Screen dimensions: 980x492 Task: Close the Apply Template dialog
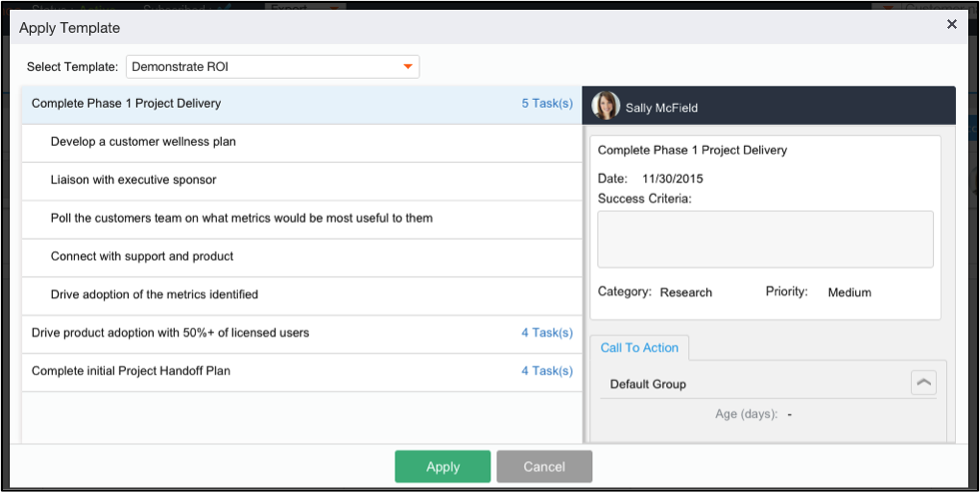(951, 25)
